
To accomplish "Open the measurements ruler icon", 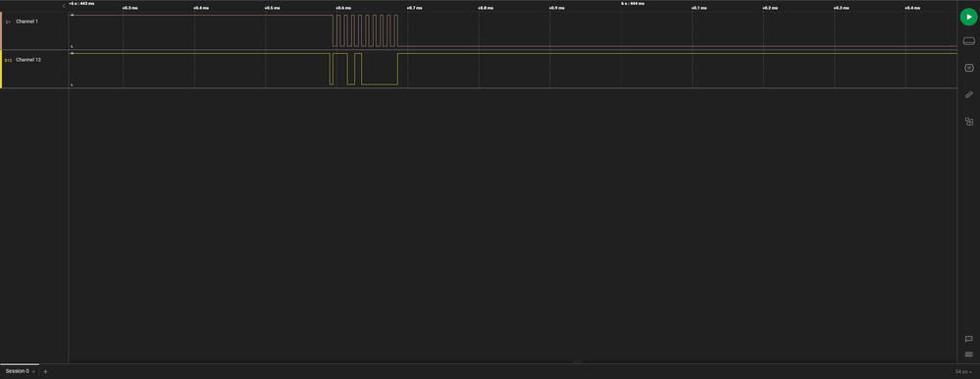I will (x=969, y=94).
